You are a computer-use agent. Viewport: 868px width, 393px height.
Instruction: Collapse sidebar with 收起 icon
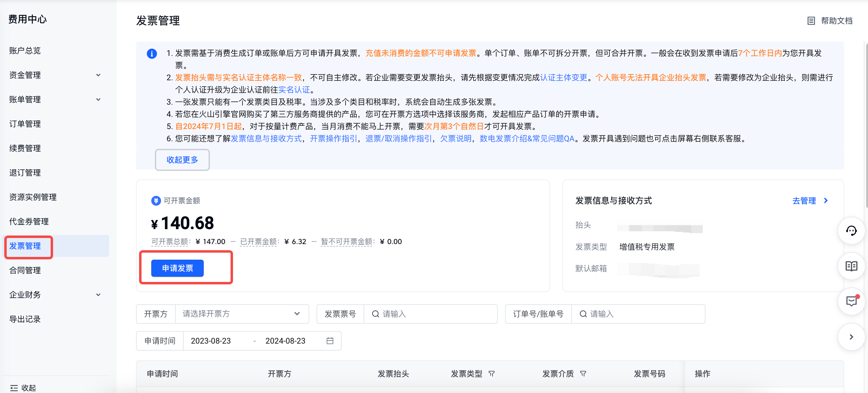click(x=14, y=388)
